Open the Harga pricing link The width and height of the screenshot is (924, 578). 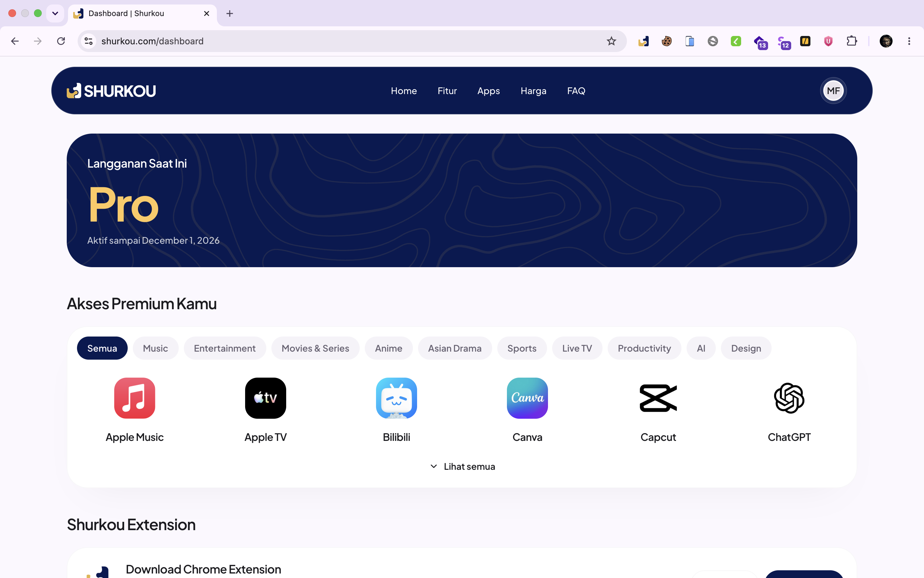point(533,91)
